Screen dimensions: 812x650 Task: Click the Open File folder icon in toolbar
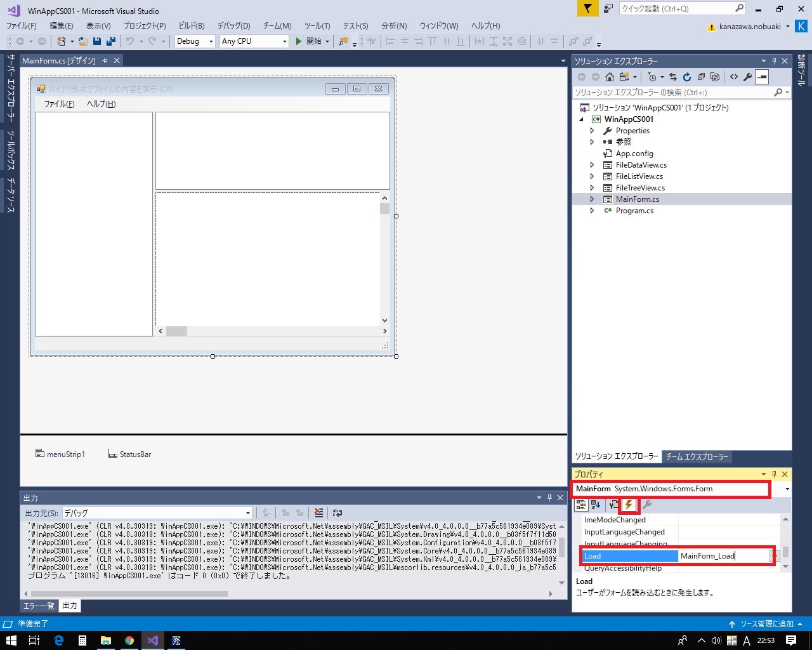(83, 41)
